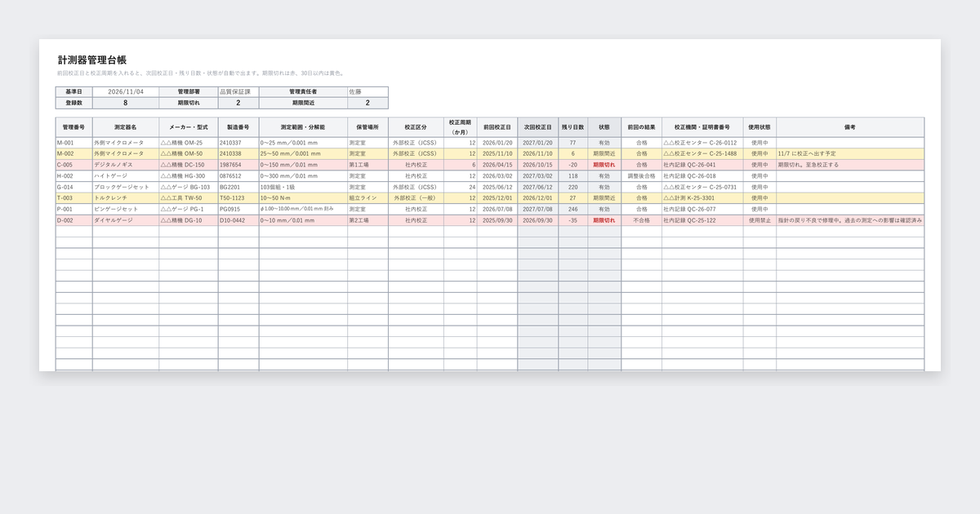Click the 前回の結果 column header
Image resolution: width=980 pixels, height=514 pixels.
(641, 127)
